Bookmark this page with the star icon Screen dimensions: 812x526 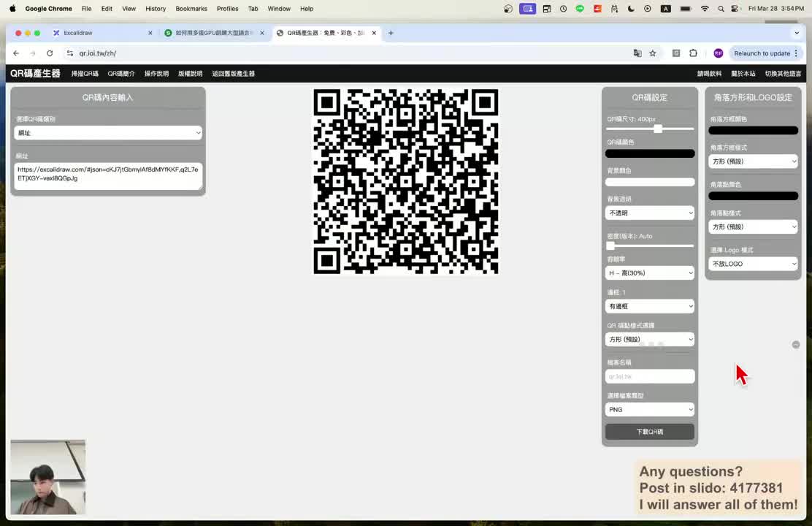point(653,53)
